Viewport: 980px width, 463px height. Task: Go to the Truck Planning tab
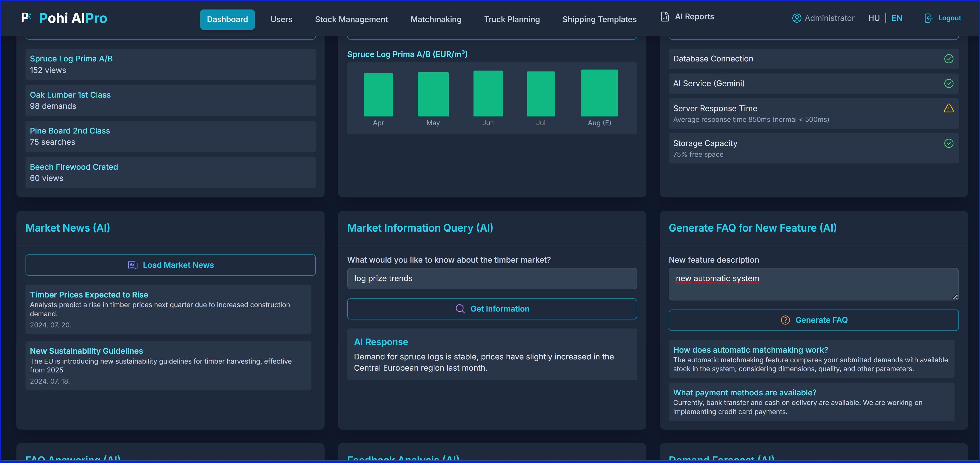point(512,20)
